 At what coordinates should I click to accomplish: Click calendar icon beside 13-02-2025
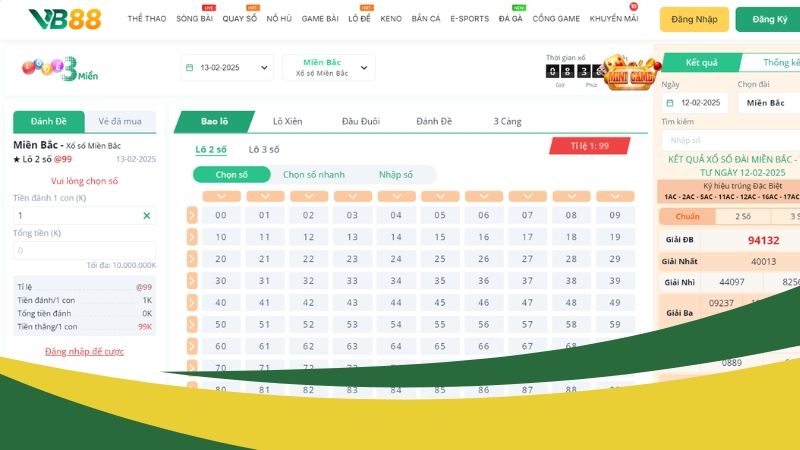point(189,68)
